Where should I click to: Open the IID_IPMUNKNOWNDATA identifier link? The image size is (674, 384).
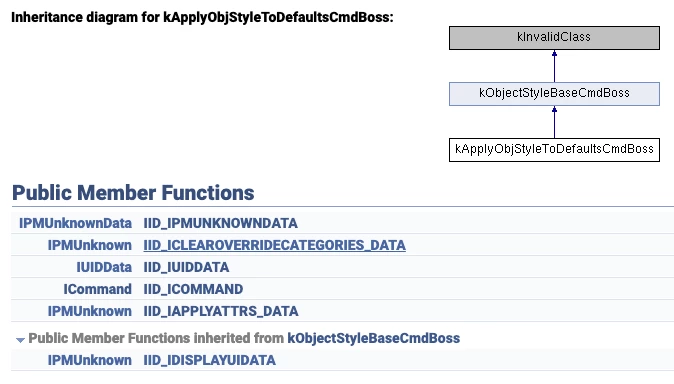221,223
